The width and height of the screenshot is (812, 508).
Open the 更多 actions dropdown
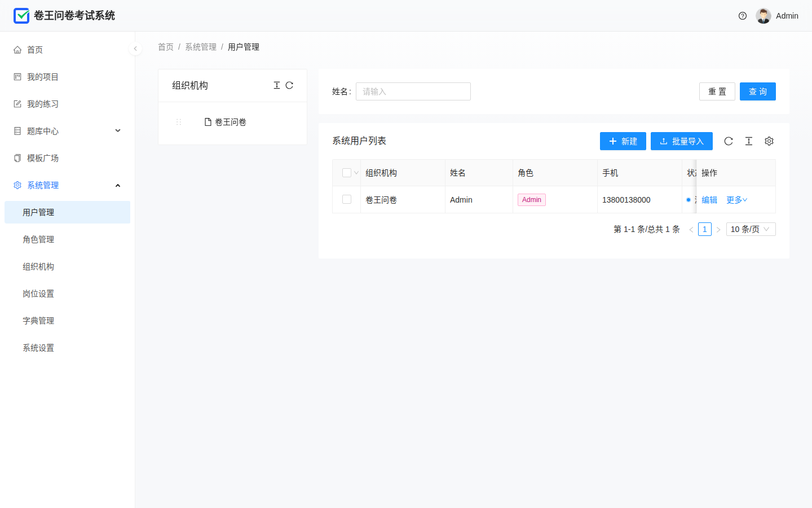[736, 200]
